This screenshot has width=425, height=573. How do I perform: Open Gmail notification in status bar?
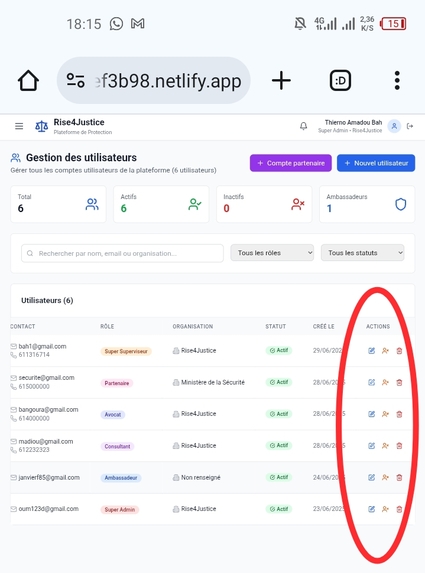coord(138,24)
